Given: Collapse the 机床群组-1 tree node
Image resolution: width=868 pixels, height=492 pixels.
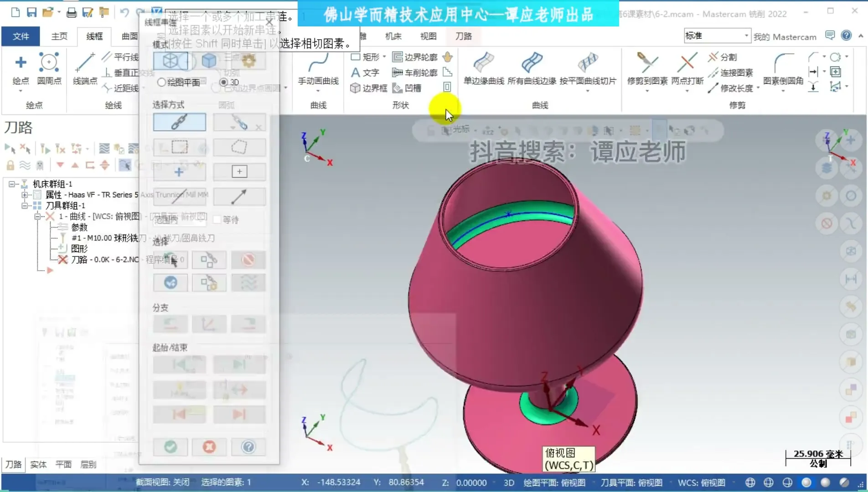Looking at the screenshot, I should [12, 184].
